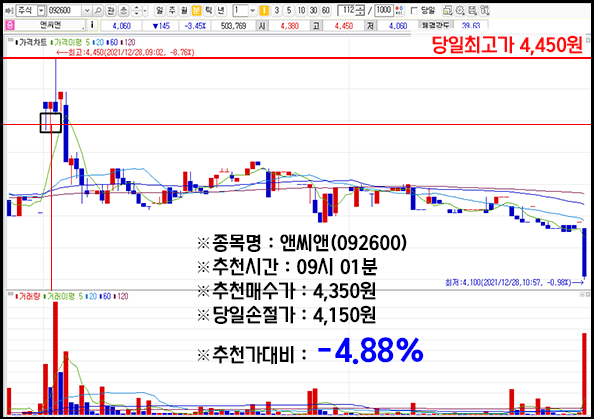
Task: Click the volume value 503,769
Action: click(233, 26)
